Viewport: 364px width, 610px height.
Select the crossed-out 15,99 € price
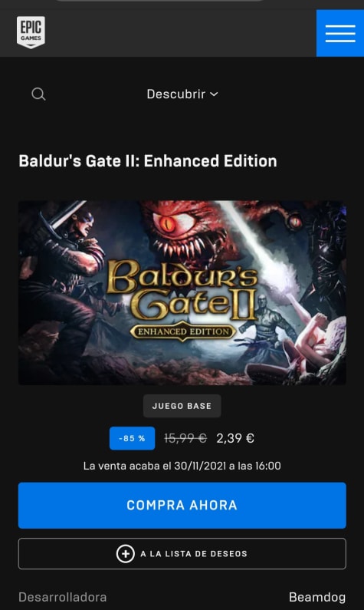pos(185,438)
